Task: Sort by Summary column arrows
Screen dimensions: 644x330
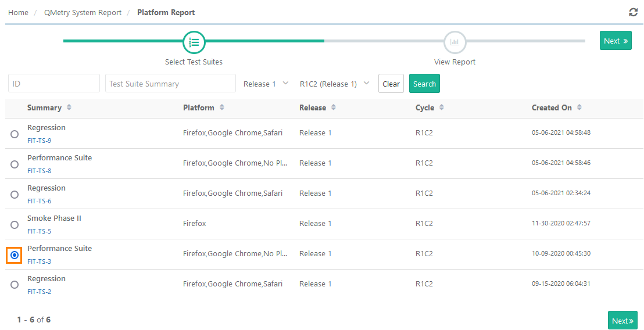Action: pyautogui.click(x=69, y=107)
